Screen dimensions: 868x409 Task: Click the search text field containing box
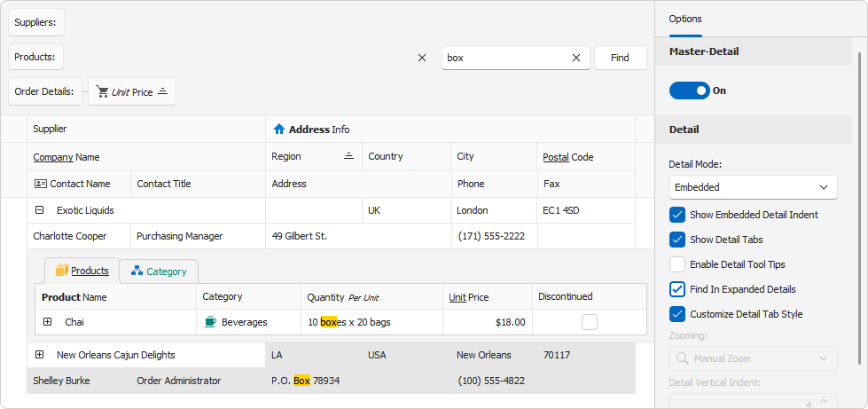(x=505, y=58)
